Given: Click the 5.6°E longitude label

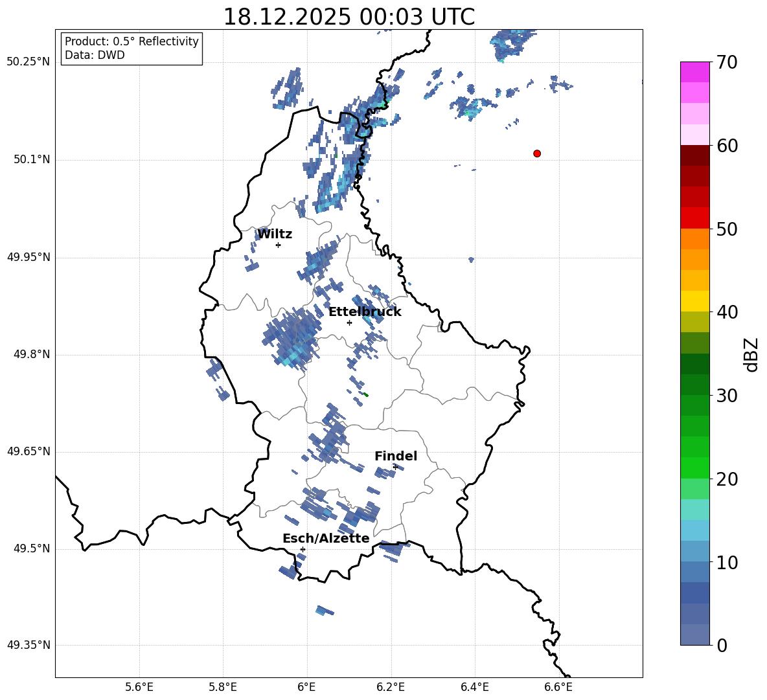Looking at the screenshot, I should (139, 687).
